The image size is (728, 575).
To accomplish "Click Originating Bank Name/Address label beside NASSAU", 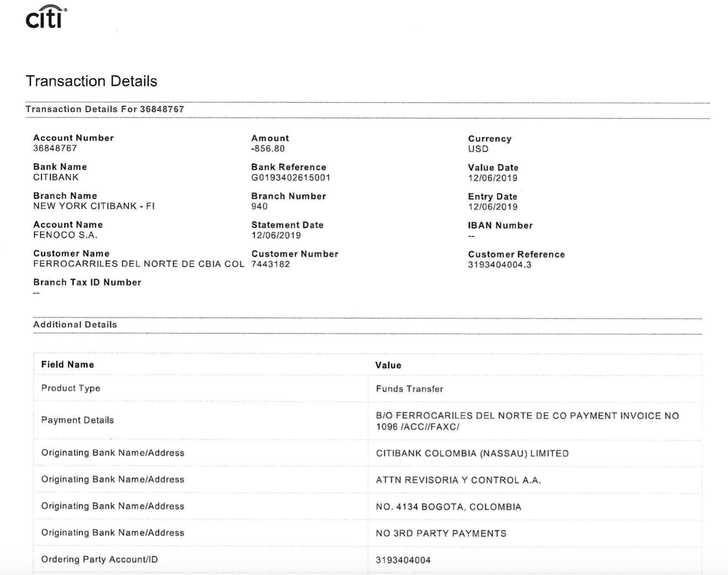I will [x=113, y=453].
